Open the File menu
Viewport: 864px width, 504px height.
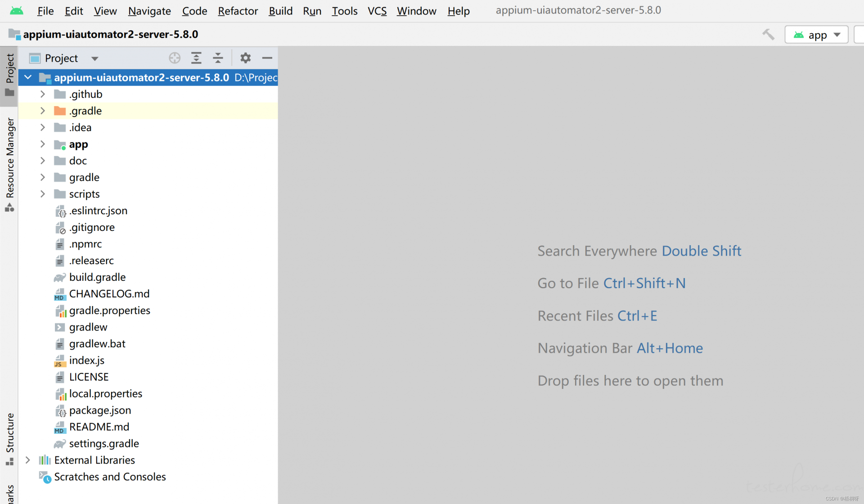pyautogui.click(x=45, y=11)
